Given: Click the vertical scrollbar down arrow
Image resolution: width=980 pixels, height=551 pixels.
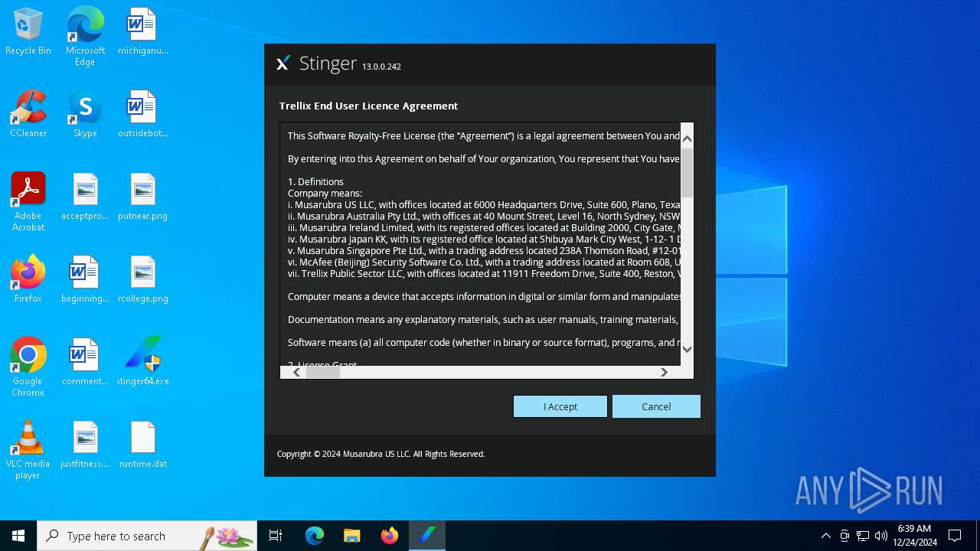Looking at the screenshot, I should pyautogui.click(x=687, y=349).
